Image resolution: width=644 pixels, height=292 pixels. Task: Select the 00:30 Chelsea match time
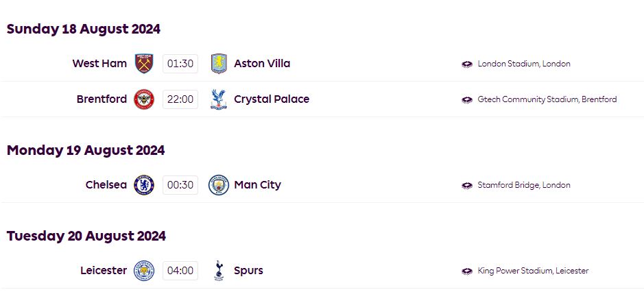click(x=180, y=185)
